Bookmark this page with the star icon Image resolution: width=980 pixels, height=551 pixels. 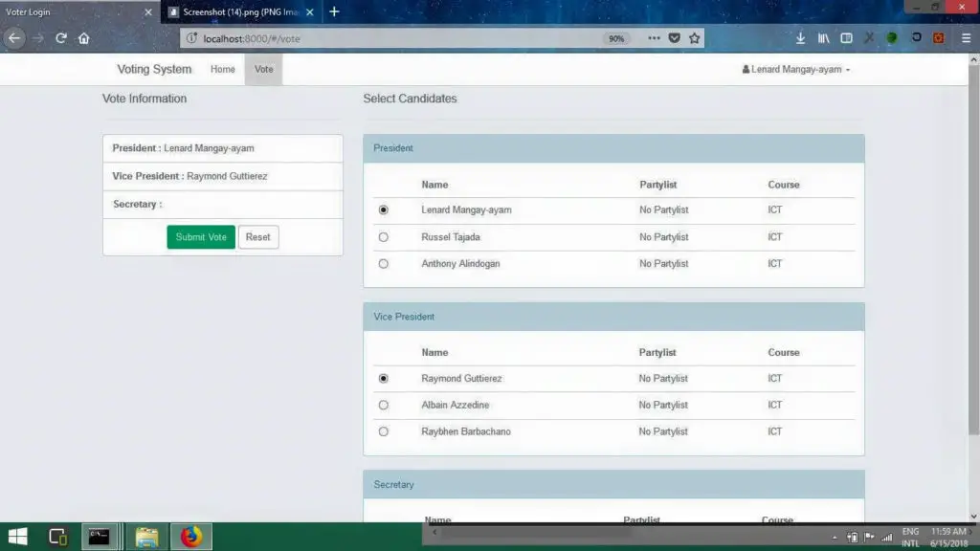coord(696,37)
